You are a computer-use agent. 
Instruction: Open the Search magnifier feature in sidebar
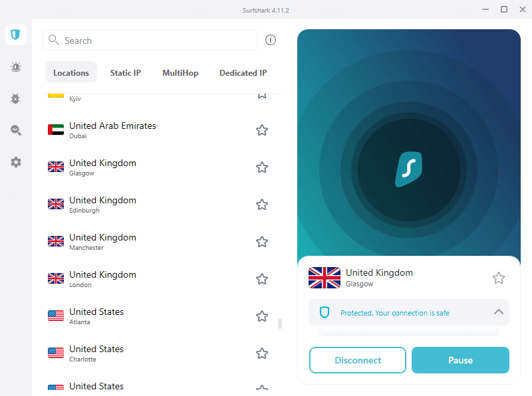(15, 130)
